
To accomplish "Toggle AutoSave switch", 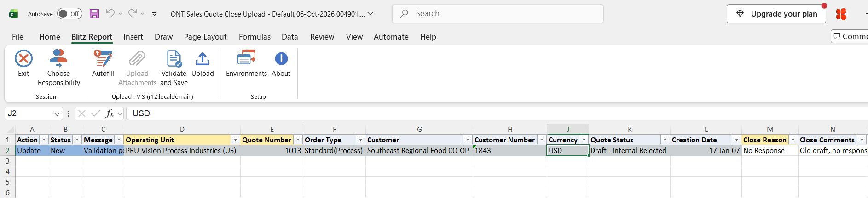I will click(x=69, y=14).
